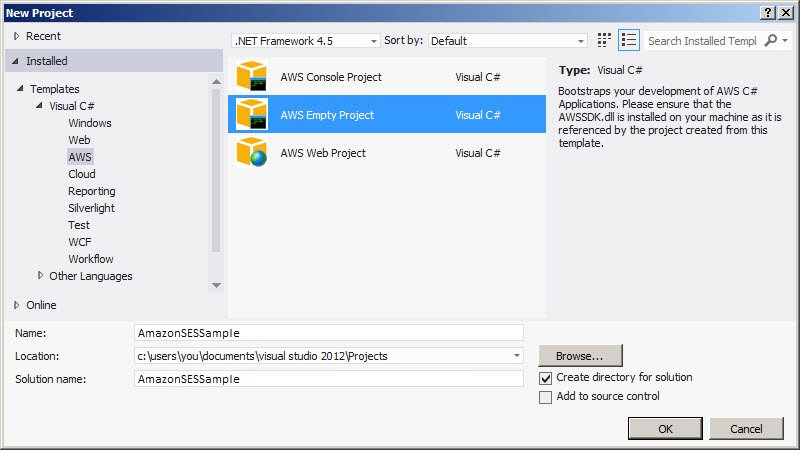
Task: Click the Solution name input field
Action: [329, 379]
